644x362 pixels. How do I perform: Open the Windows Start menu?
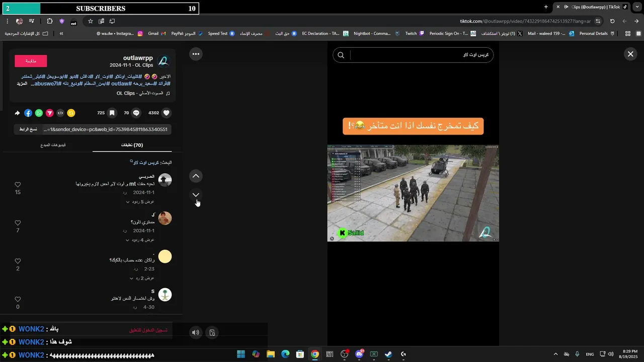click(240, 354)
